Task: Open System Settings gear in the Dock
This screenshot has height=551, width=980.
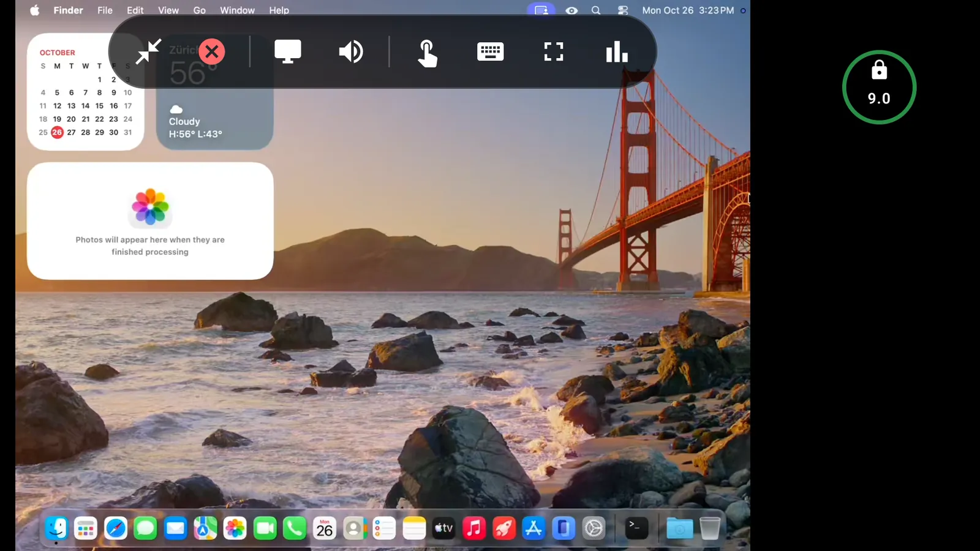Action: pyautogui.click(x=594, y=528)
